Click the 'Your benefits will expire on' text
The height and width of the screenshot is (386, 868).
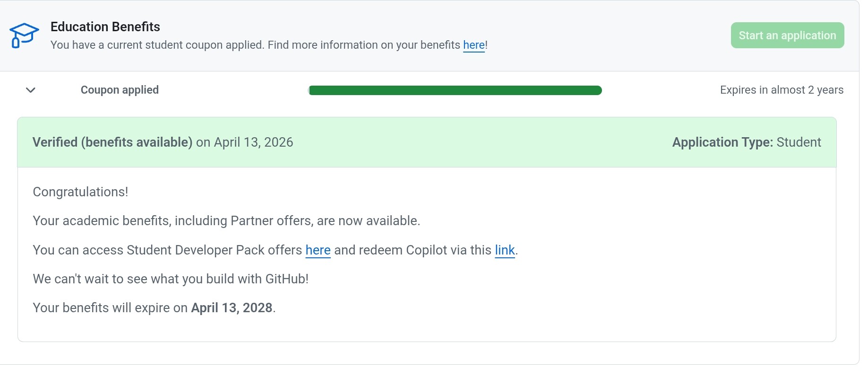(110, 308)
